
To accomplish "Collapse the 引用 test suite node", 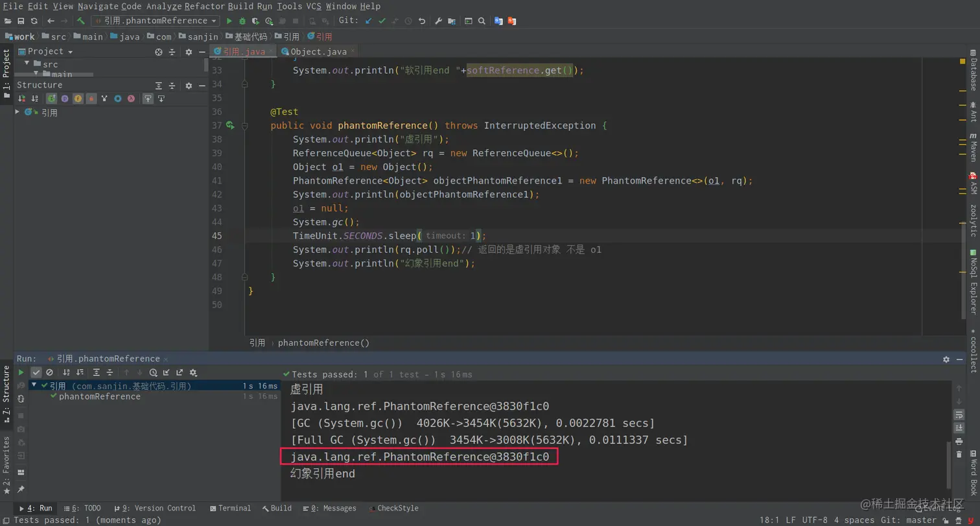I will pos(34,385).
